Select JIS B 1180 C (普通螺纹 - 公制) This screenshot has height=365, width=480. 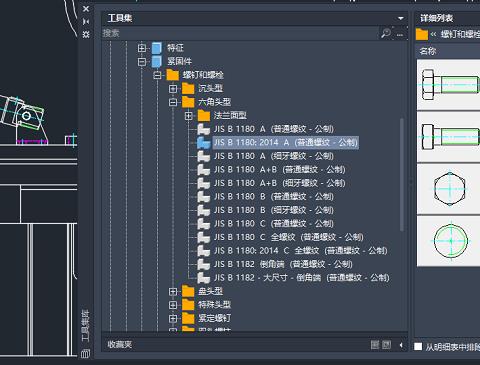[274, 224]
